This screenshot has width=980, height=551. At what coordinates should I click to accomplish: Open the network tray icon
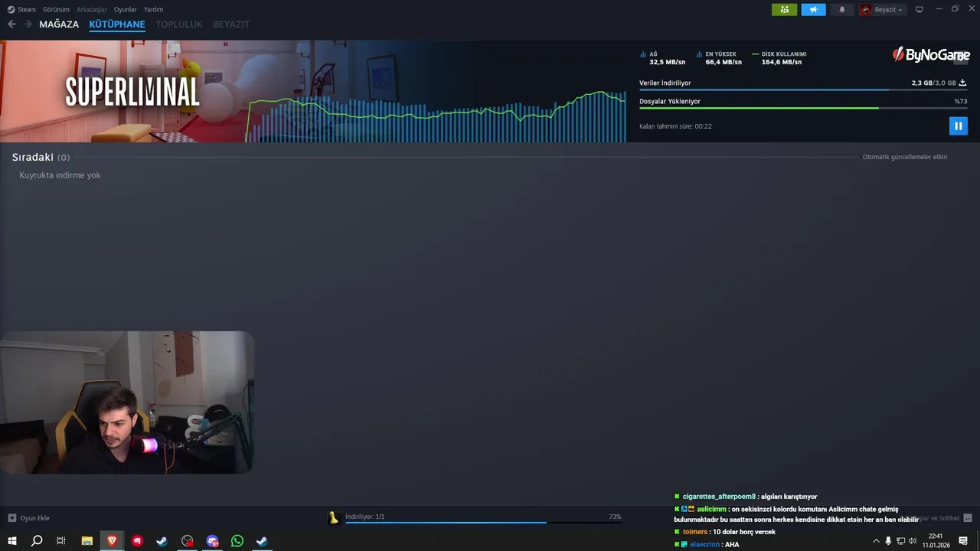pos(900,541)
